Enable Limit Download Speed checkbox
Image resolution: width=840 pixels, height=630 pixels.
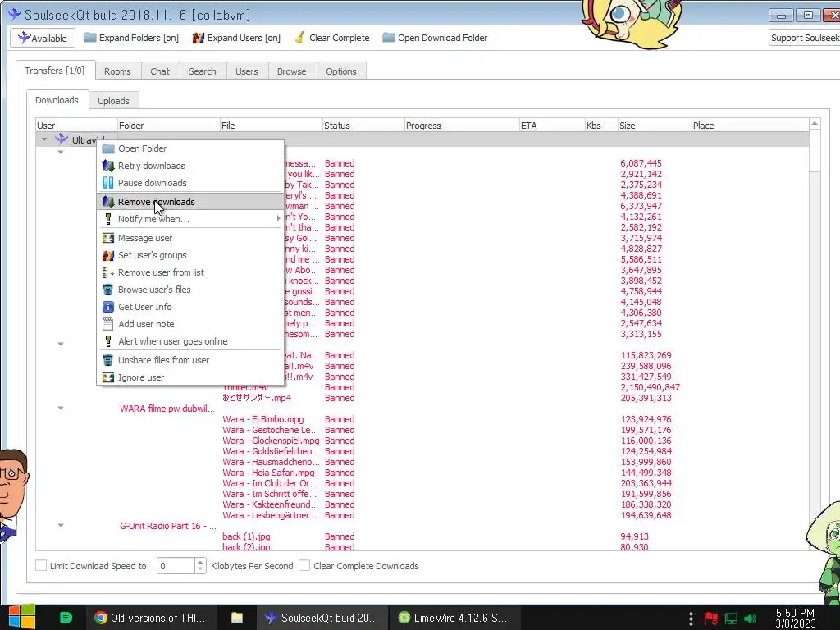pos(41,566)
